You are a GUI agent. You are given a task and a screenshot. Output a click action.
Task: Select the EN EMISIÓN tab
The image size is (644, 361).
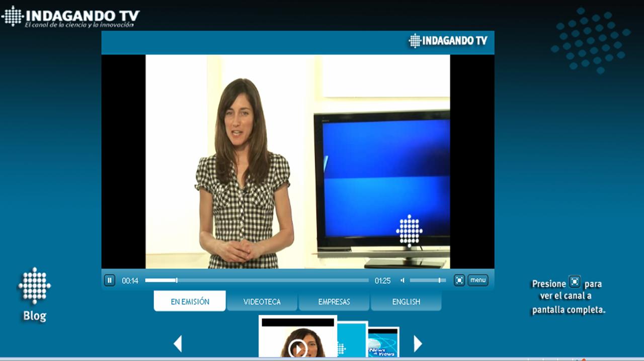pyautogui.click(x=190, y=302)
